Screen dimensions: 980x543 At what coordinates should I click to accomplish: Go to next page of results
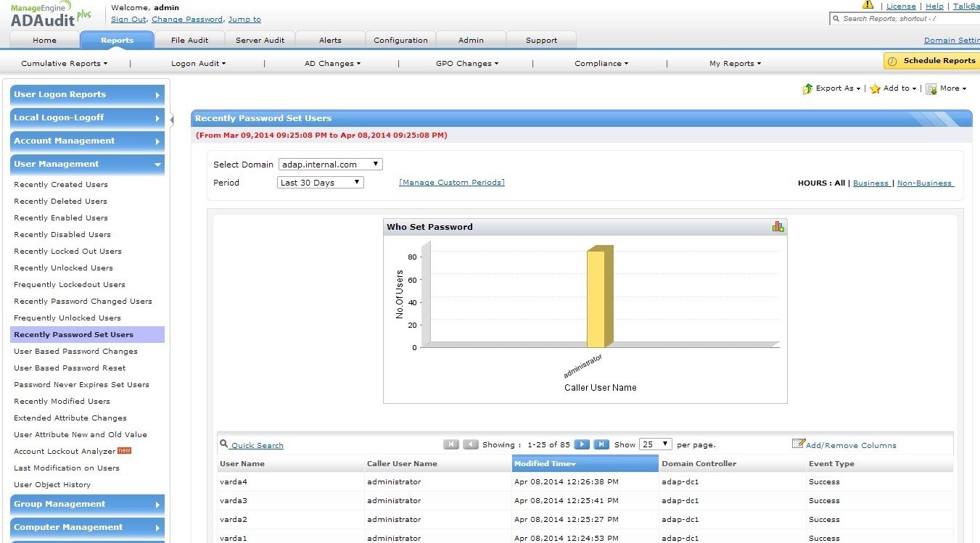(581, 444)
